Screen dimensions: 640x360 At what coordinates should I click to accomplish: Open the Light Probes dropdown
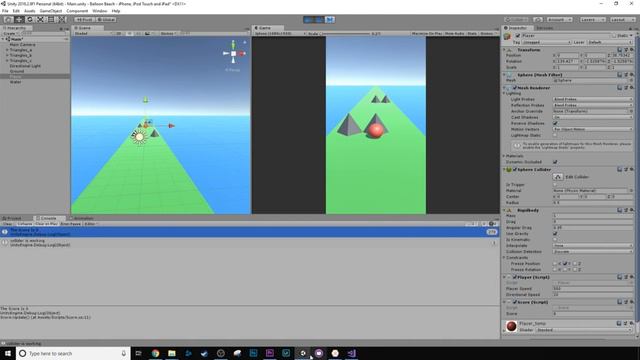pos(593,99)
